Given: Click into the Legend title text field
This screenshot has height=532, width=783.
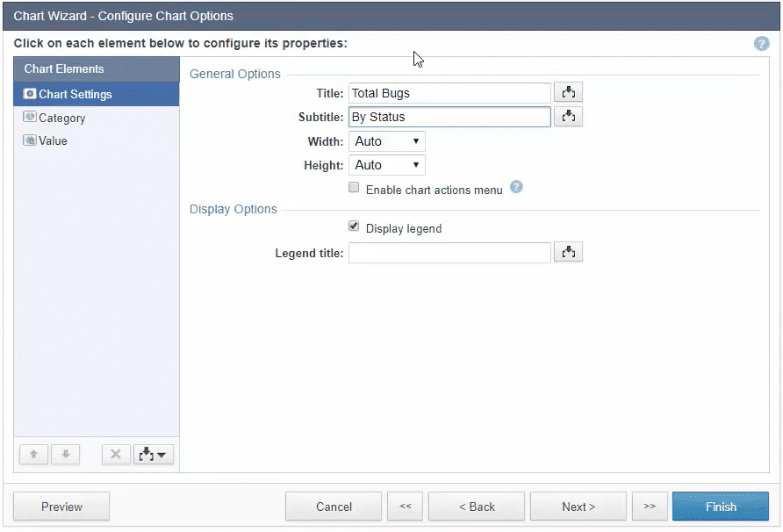Looking at the screenshot, I should pos(449,253).
